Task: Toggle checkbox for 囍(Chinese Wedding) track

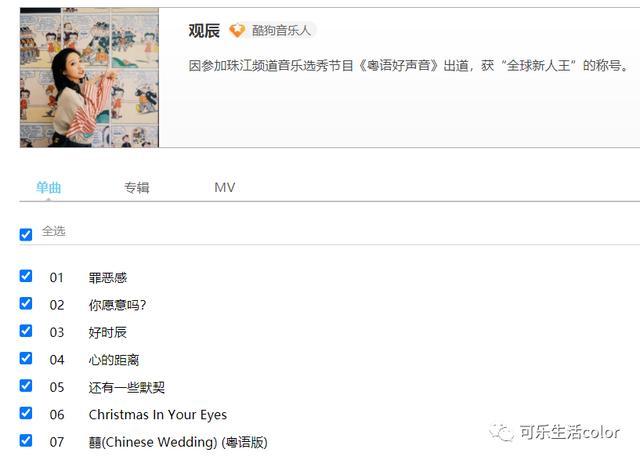Action: pos(26,440)
